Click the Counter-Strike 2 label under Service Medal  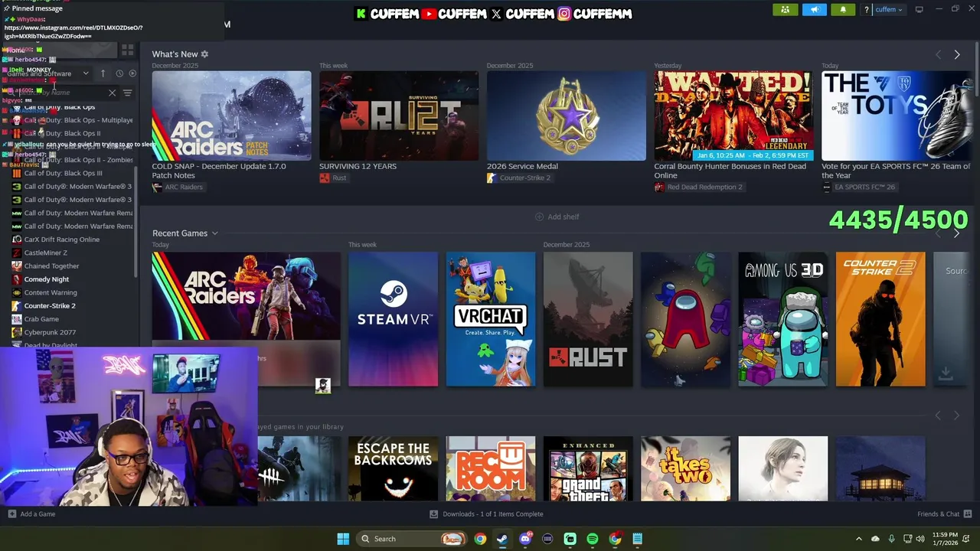pyautogui.click(x=525, y=178)
